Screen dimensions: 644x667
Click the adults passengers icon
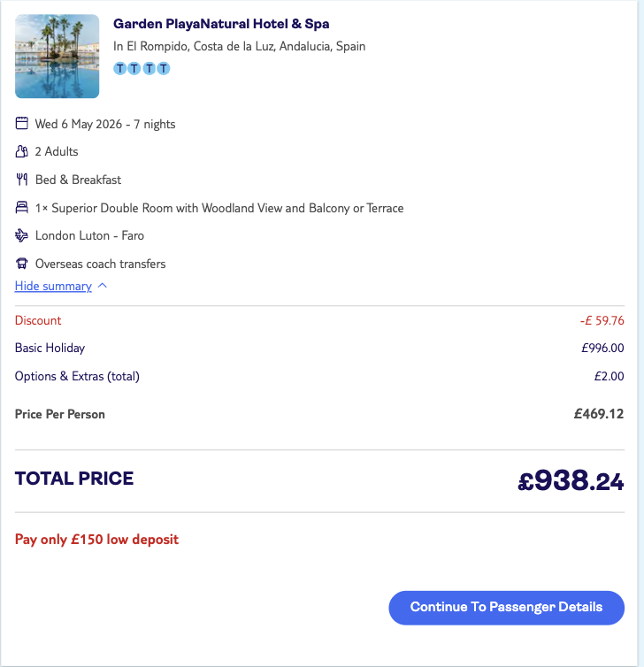tap(22, 152)
